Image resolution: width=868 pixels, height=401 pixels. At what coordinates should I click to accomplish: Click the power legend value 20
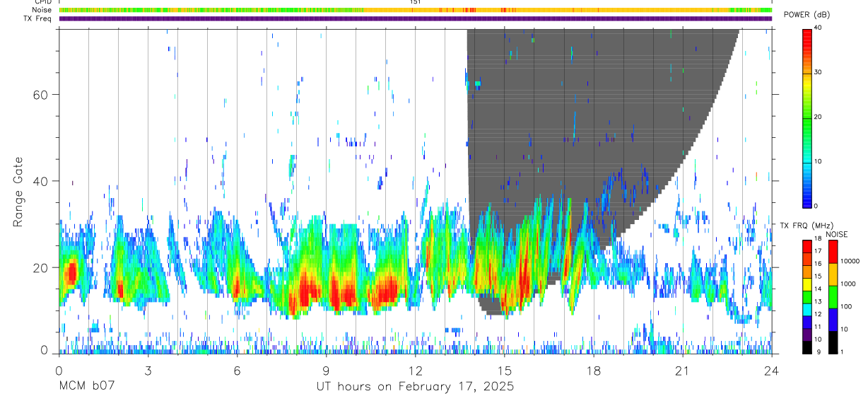pyautogui.click(x=819, y=117)
